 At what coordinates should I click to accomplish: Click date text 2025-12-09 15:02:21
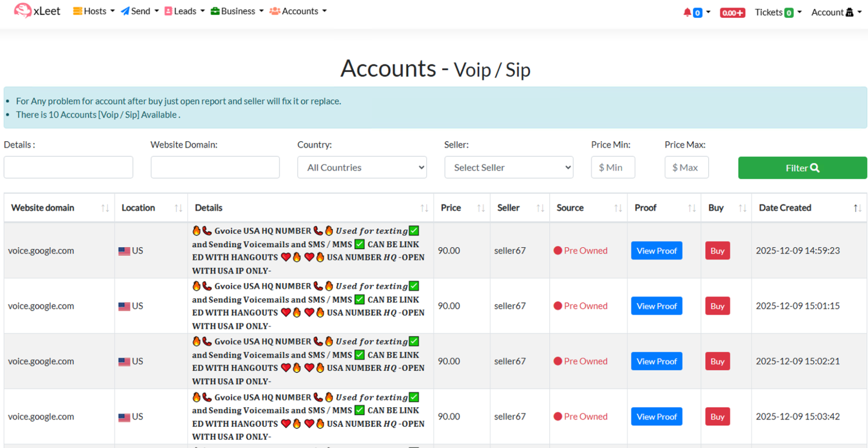click(x=798, y=361)
